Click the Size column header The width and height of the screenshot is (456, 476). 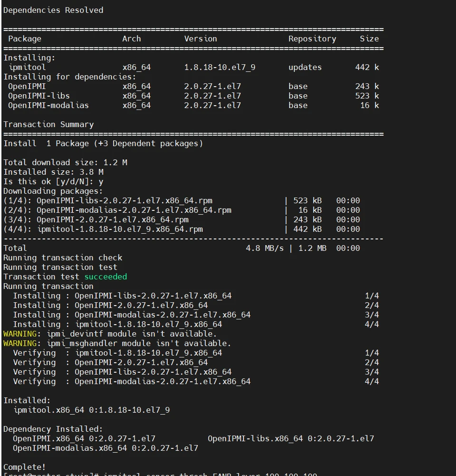point(369,39)
